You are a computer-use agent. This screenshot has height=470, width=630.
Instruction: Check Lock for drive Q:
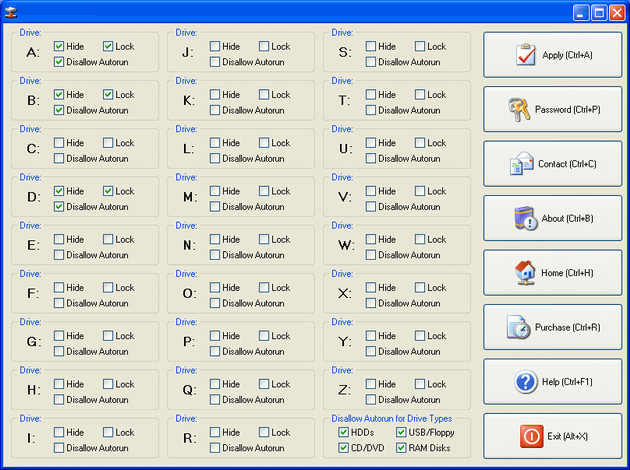click(x=264, y=384)
